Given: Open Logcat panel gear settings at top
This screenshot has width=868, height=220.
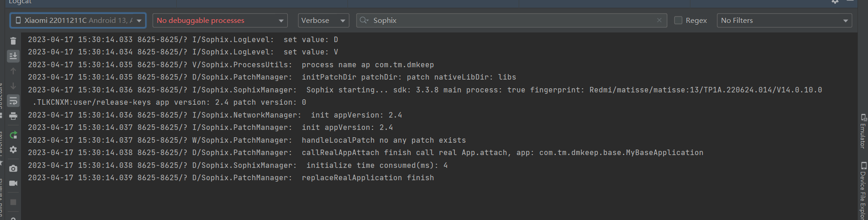Looking at the screenshot, I should 835,1.
